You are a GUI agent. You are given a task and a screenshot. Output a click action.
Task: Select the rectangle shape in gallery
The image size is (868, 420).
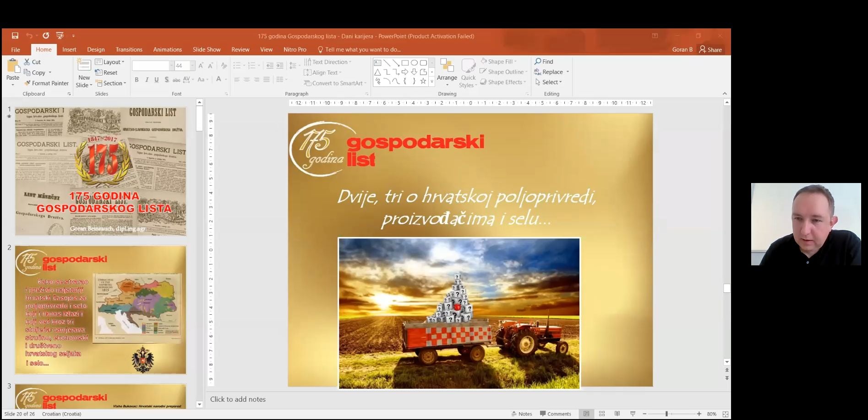click(405, 63)
